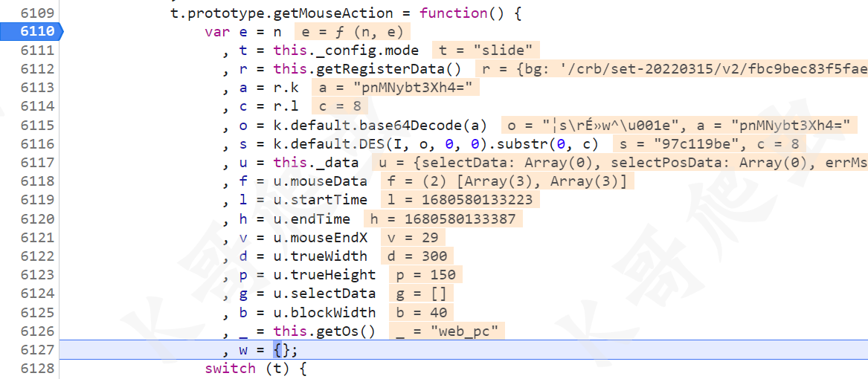Click u.selectData on line 6124

(324, 294)
